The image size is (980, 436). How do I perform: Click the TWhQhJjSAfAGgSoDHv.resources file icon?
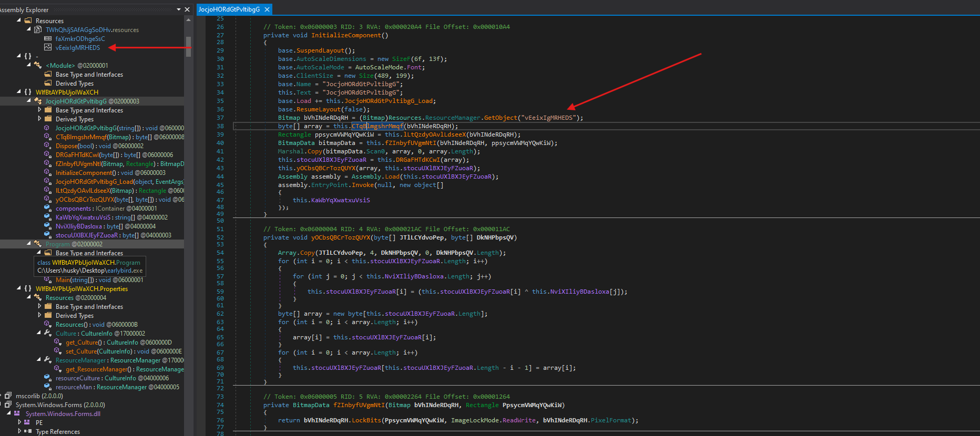tap(38, 29)
